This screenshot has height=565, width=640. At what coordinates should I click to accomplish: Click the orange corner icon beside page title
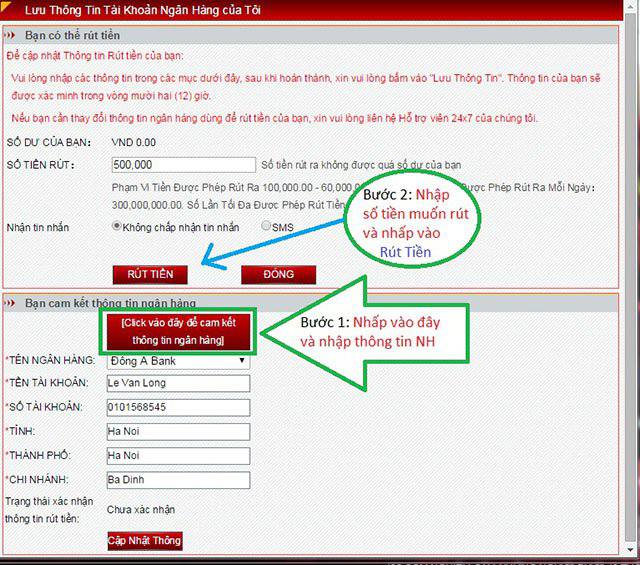pos(5,6)
